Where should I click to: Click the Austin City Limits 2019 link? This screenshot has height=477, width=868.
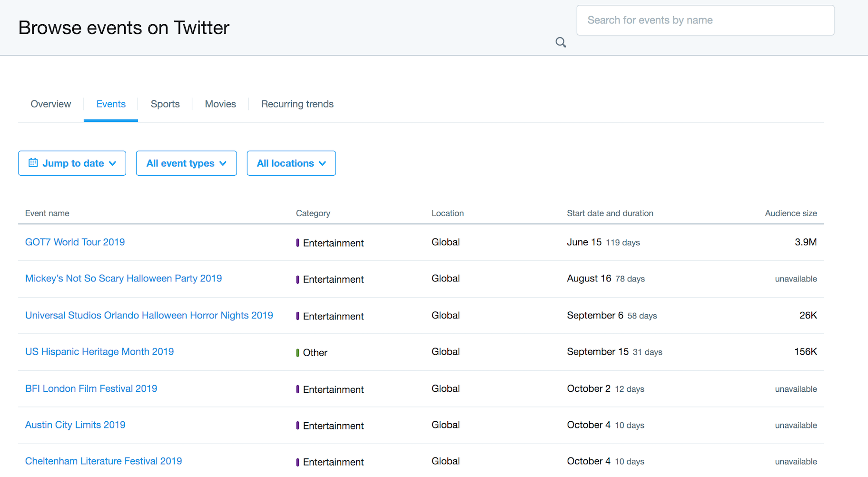(x=75, y=425)
